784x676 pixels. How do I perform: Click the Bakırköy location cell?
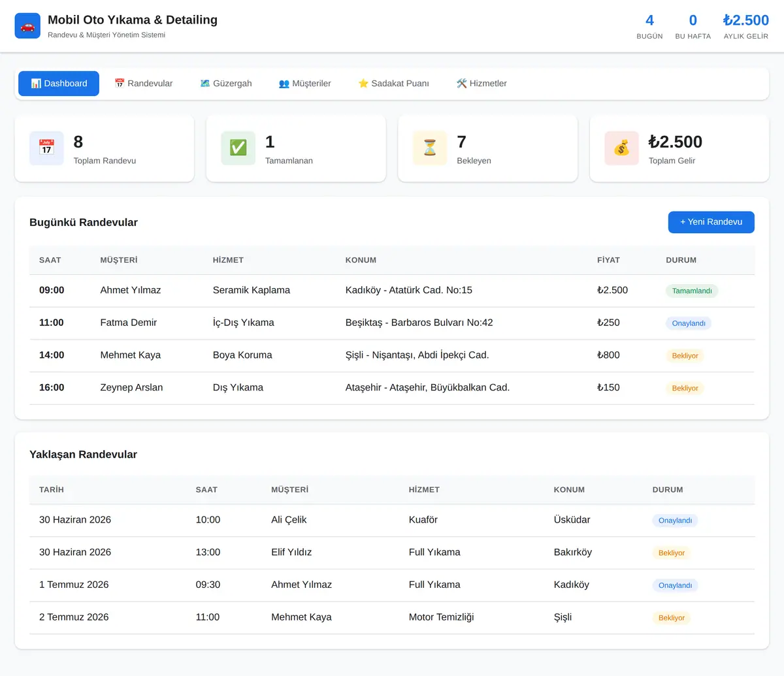click(573, 552)
